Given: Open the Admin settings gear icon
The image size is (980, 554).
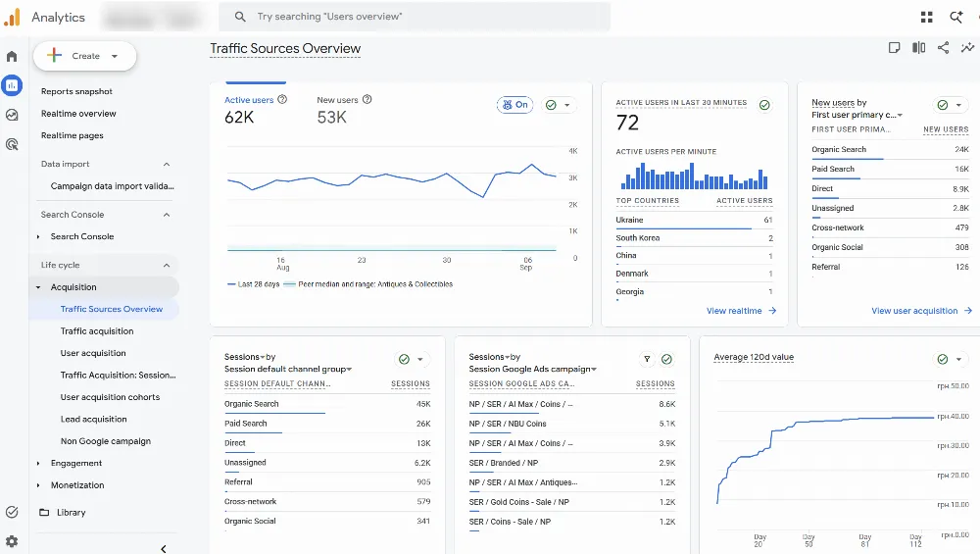Looking at the screenshot, I should (x=12, y=541).
